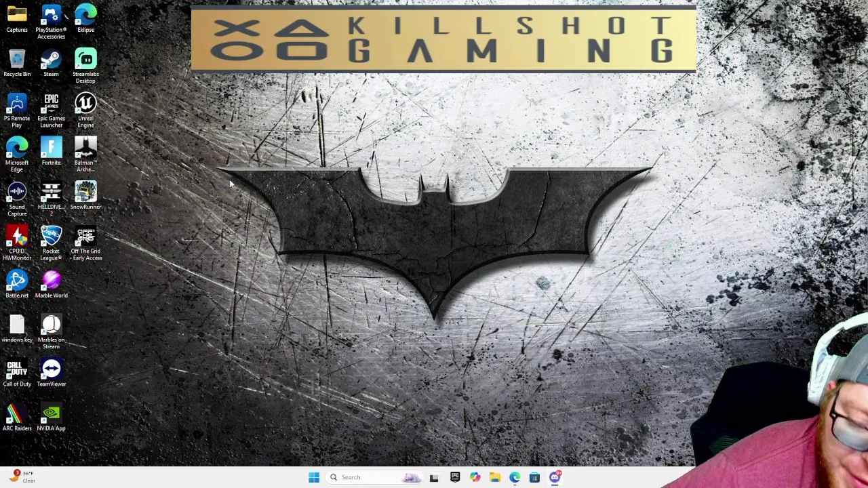The image size is (868, 488).
Task: Launch Fortnite from the desktop
Action: pos(51,151)
